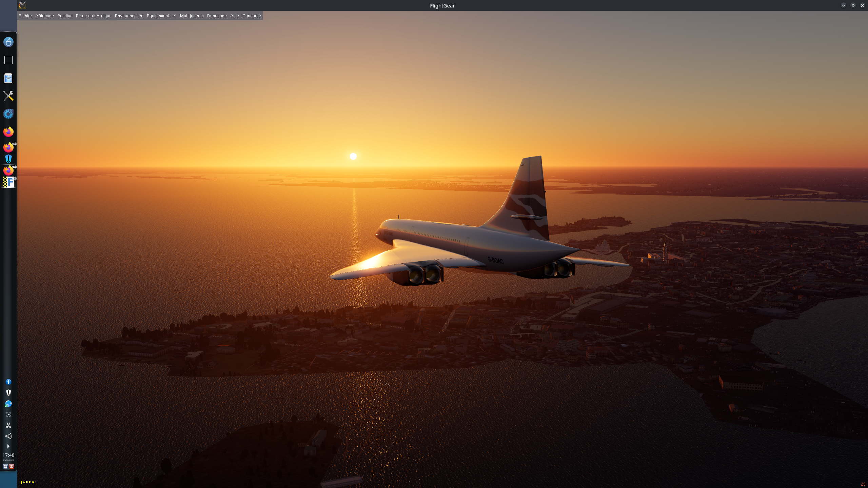Image resolution: width=868 pixels, height=488 pixels.
Task: Open the file manager cabinet icon
Action: pyautogui.click(x=8, y=78)
